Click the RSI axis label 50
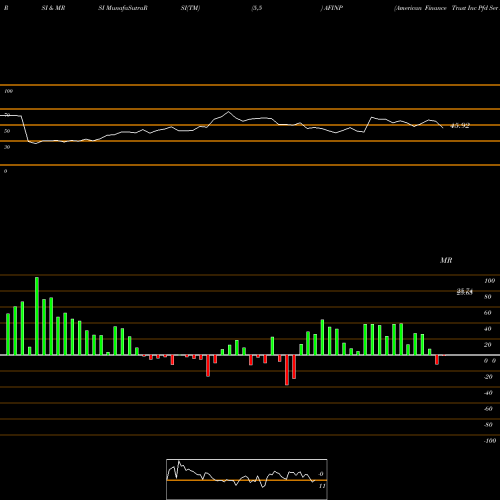 coord(7,131)
